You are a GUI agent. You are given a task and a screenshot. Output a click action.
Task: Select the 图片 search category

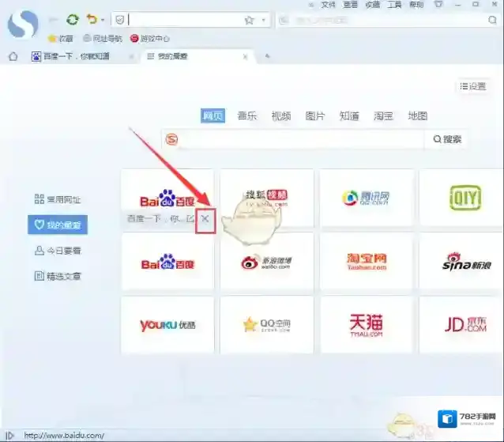315,115
